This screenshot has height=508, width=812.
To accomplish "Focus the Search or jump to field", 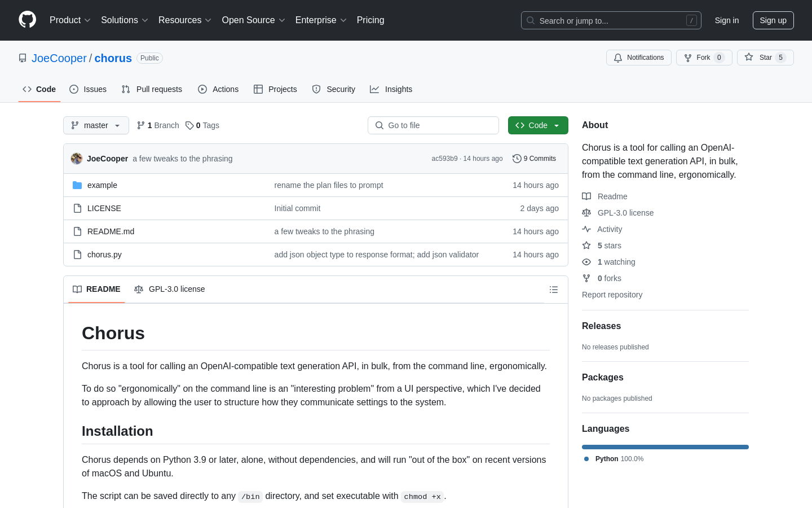I will (611, 20).
